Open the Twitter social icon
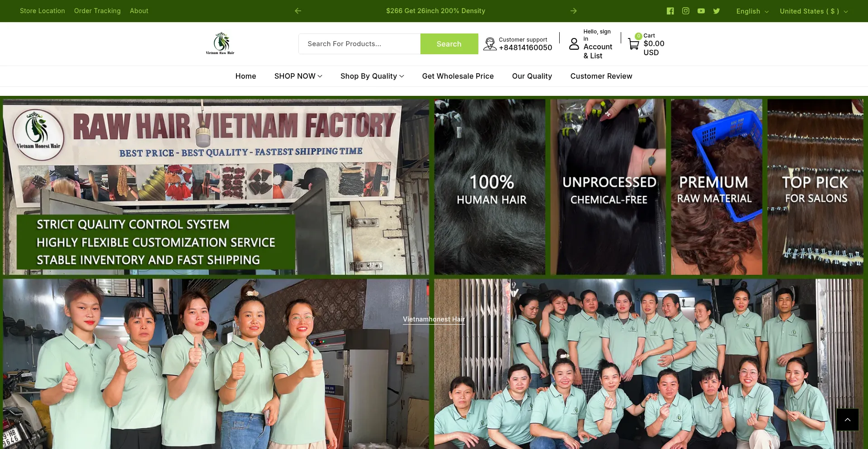 (x=717, y=11)
